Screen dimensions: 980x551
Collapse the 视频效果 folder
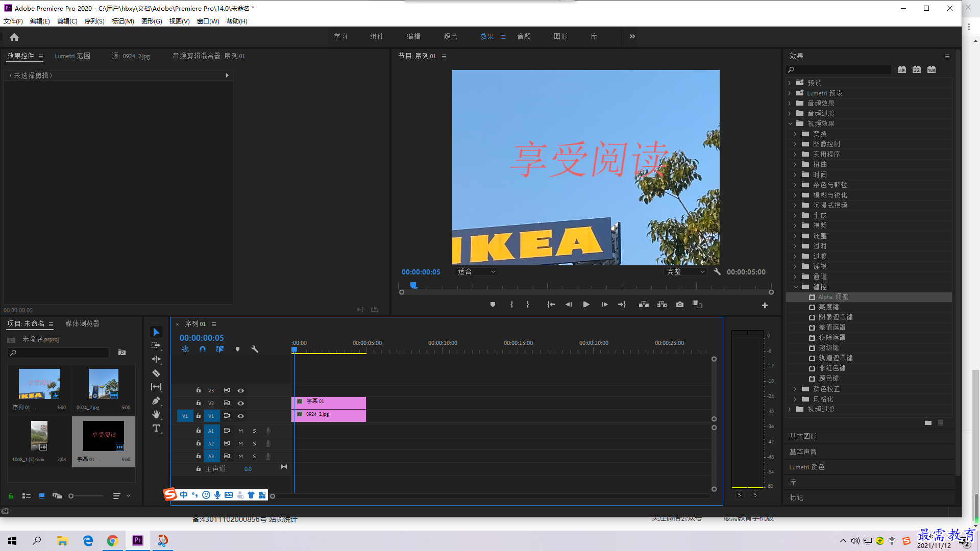pos(790,123)
